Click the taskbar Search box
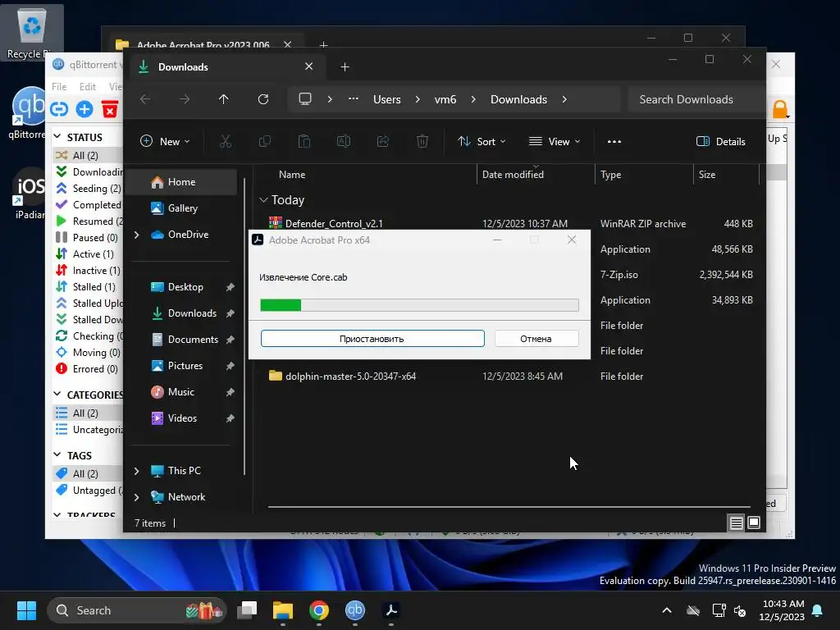The width and height of the screenshot is (840, 630). [x=137, y=610]
